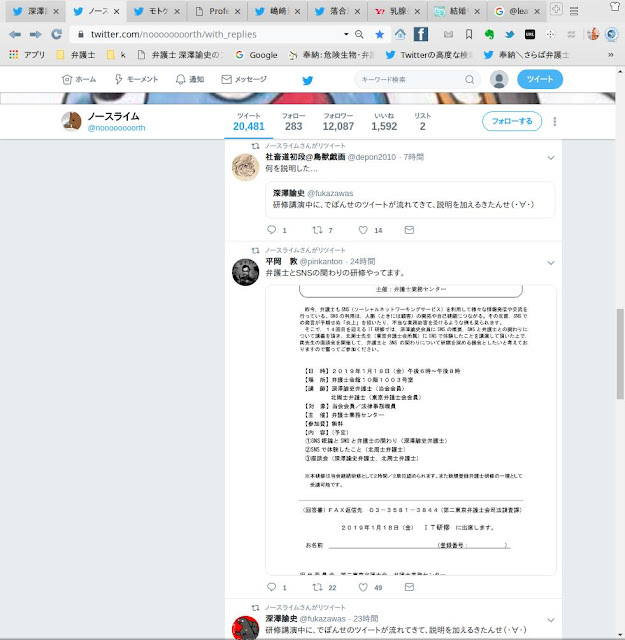
Task: Click the depon2010 profile avatar
Action: [245, 167]
